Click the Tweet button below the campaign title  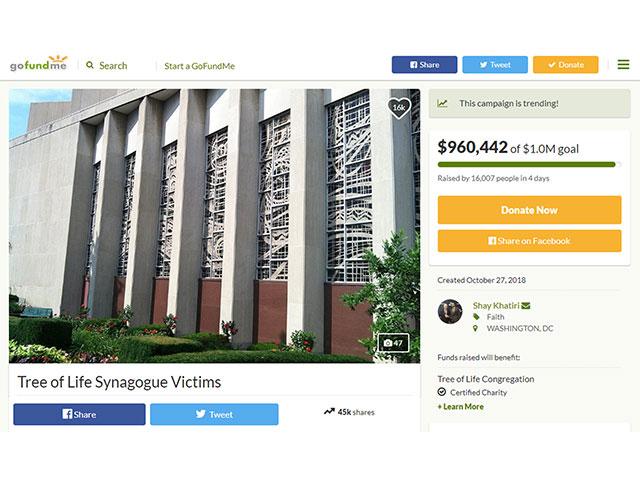214,414
